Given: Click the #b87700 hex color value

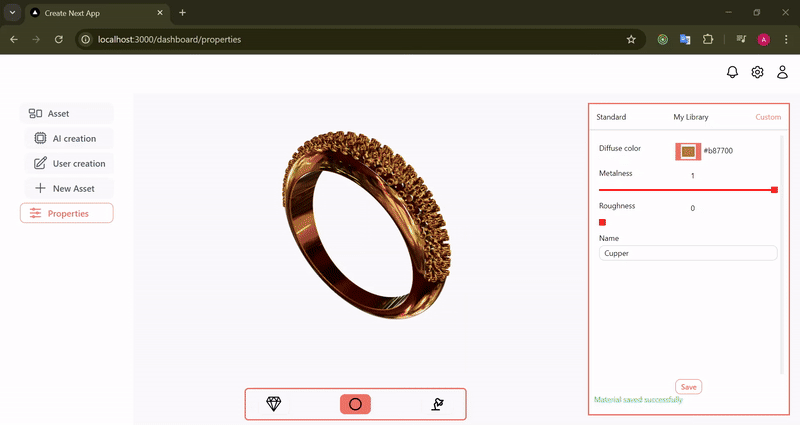Looking at the screenshot, I should click(x=718, y=151).
